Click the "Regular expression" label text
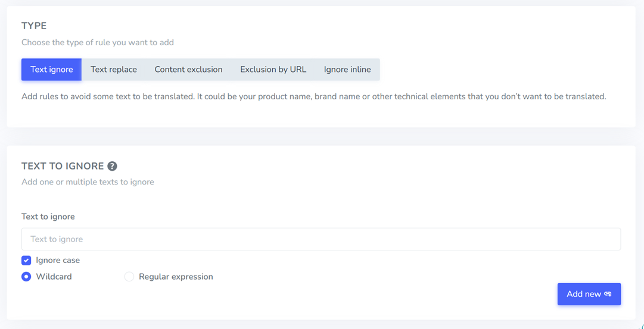 [x=176, y=277]
